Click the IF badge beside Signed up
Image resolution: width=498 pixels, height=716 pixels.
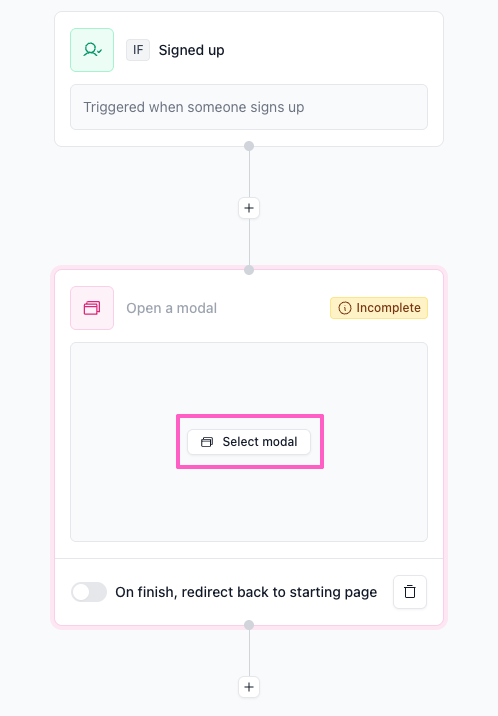(138, 50)
